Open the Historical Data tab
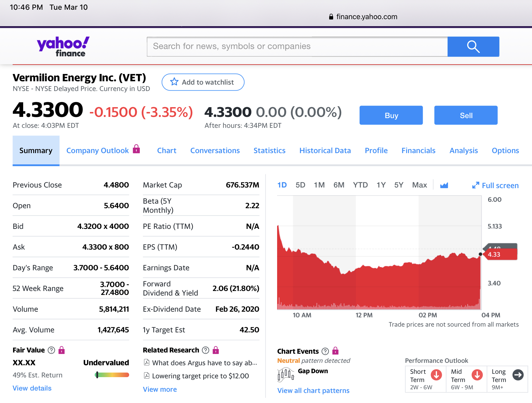This screenshot has width=532, height=403. coord(325,151)
